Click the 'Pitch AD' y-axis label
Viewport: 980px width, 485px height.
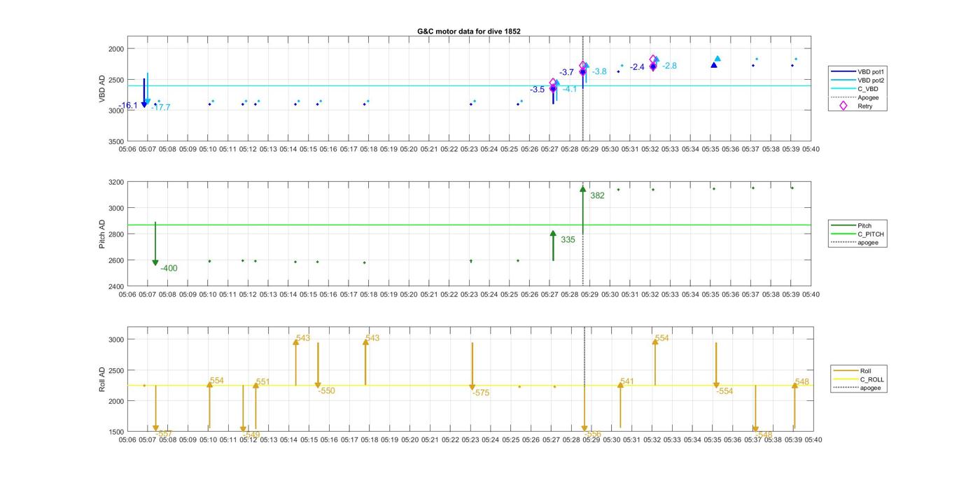101,234
